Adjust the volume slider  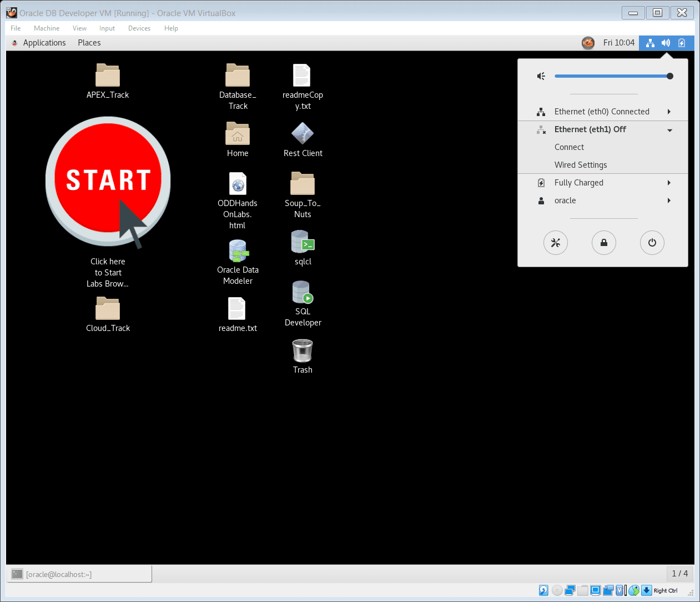614,76
